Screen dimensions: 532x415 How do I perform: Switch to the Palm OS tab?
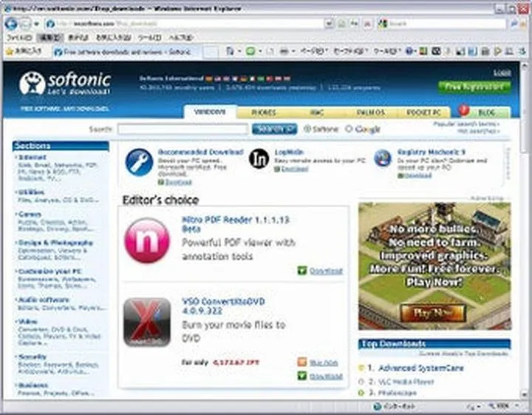click(370, 112)
